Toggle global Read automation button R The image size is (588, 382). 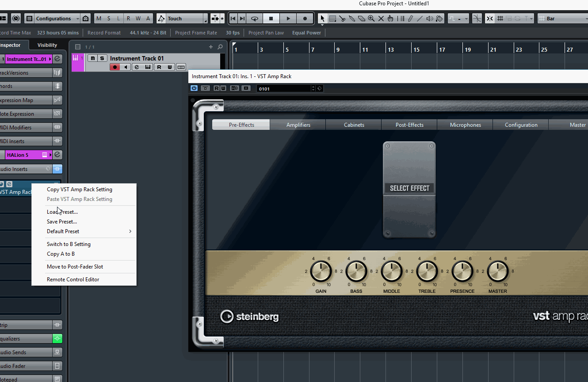tap(129, 19)
